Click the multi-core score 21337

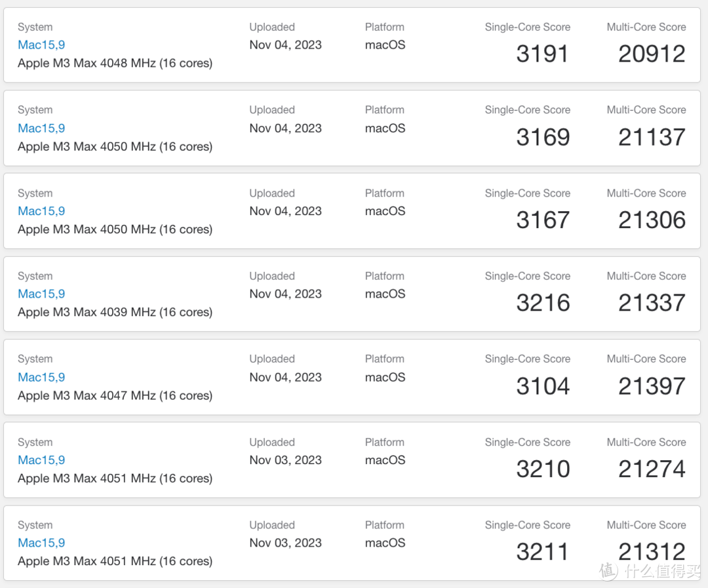tap(652, 303)
